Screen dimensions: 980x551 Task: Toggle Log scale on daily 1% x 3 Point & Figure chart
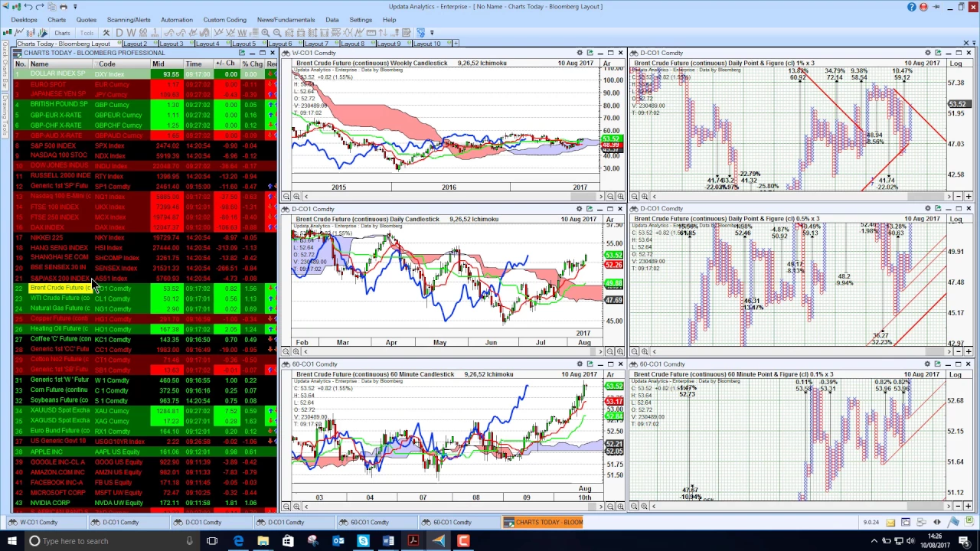[955, 64]
